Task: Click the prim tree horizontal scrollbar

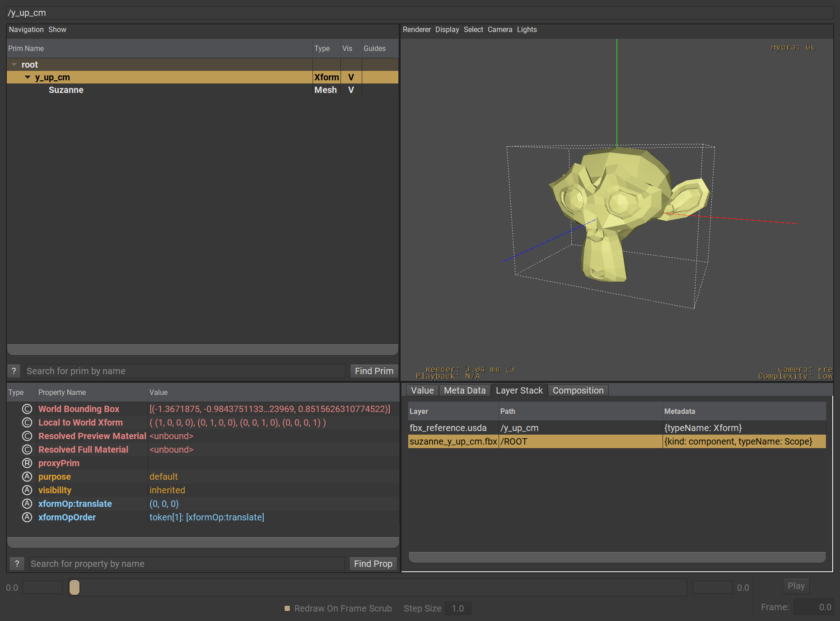Action: (x=203, y=350)
